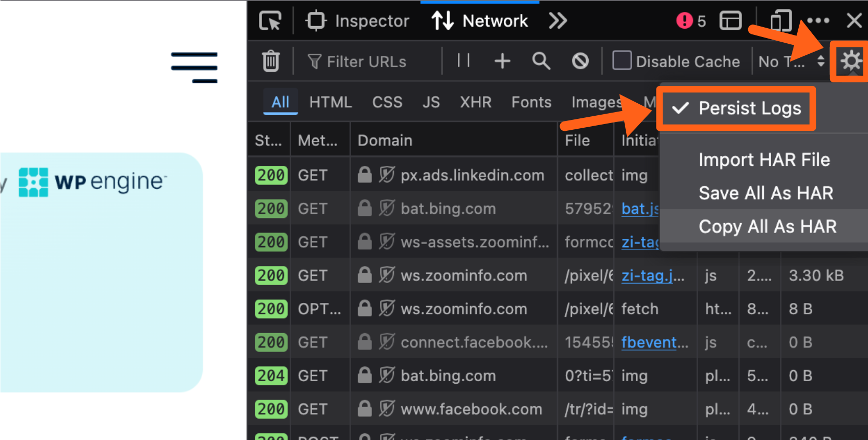The width and height of the screenshot is (868, 440).
Task: Click the plus icon in network toolbar
Action: (502, 61)
